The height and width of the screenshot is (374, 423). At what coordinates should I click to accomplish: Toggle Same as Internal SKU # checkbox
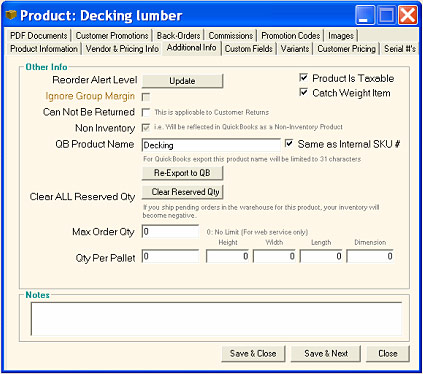tap(289, 144)
